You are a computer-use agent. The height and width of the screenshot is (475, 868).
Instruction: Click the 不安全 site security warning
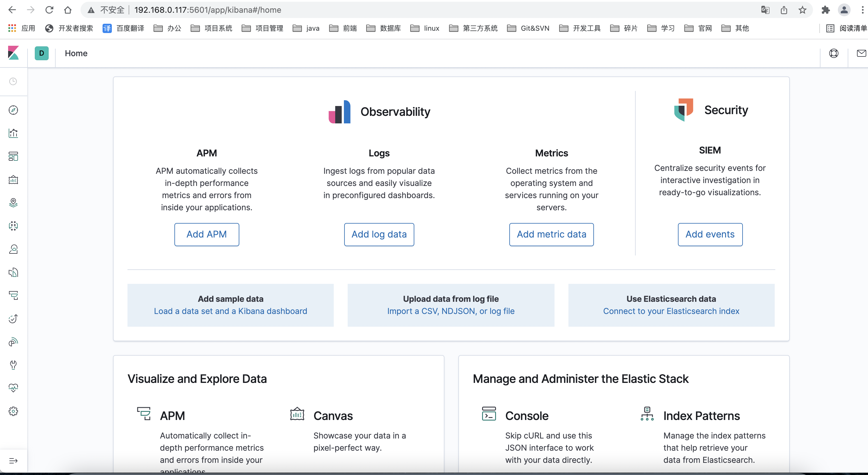[106, 10]
